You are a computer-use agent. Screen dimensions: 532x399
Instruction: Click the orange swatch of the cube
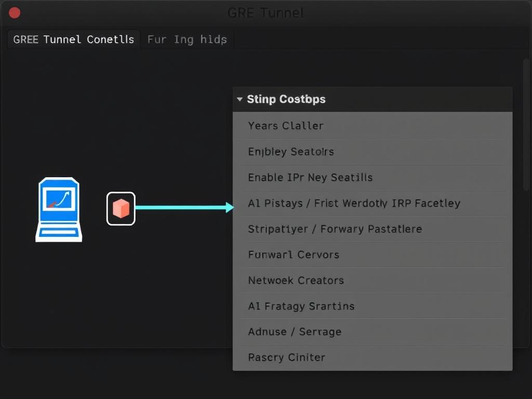pyautogui.click(x=121, y=208)
